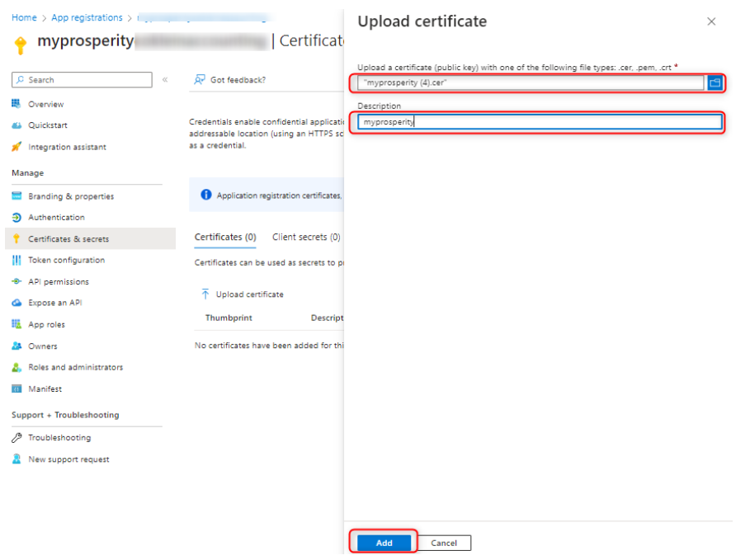Click the API permissions icon

coord(17,282)
